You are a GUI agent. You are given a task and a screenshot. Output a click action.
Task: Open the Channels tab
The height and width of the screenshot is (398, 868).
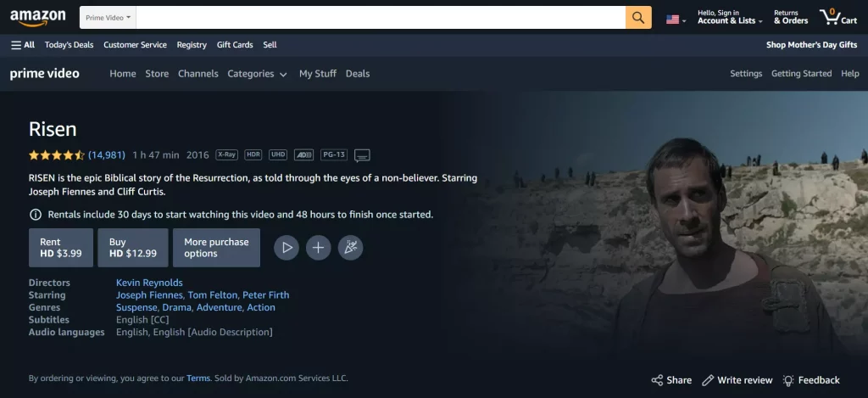pyautogui.click(x=198, y=74)
